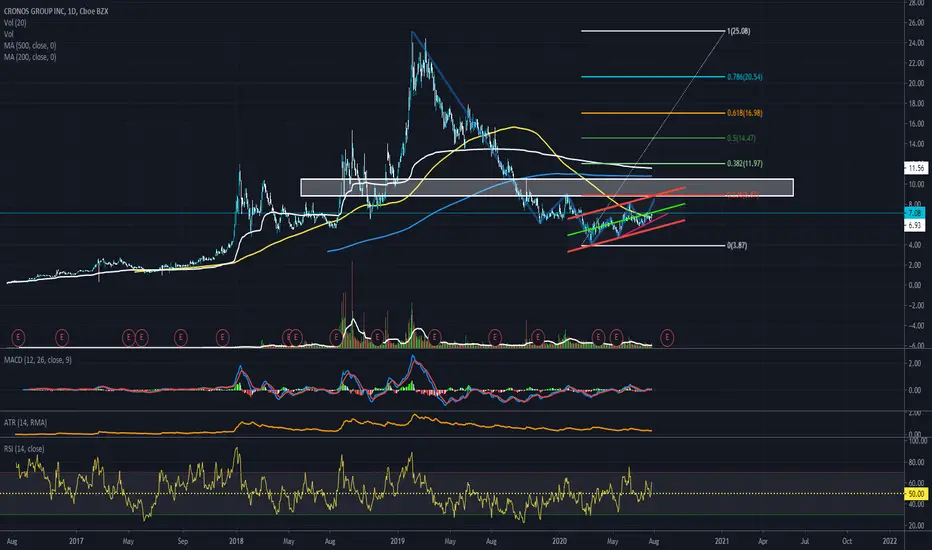Select the white resistance zone rectangle
This screenshot has height=550, width=932.
tap(547, 187)
